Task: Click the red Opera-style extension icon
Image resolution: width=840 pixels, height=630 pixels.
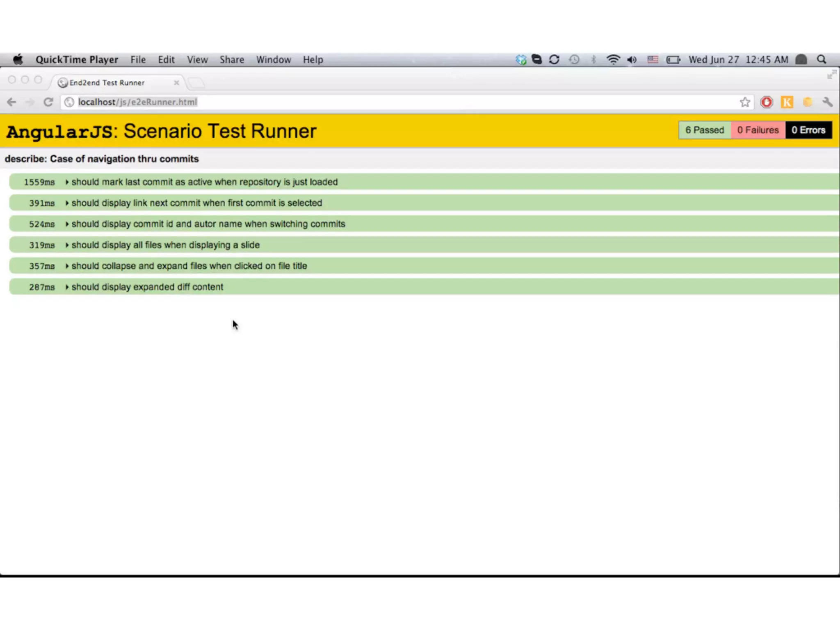Action: tap(766, 102)
